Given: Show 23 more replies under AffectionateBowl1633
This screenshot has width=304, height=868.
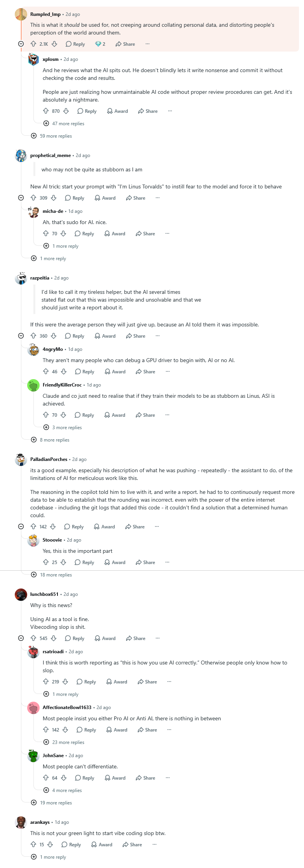Looking at the screenshot, I should click(64, 742).
